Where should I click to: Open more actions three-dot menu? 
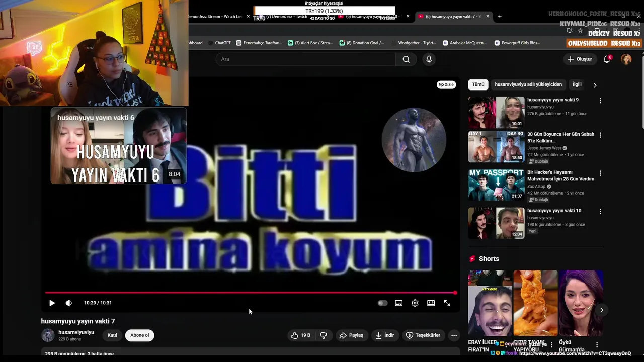[454, 335]
